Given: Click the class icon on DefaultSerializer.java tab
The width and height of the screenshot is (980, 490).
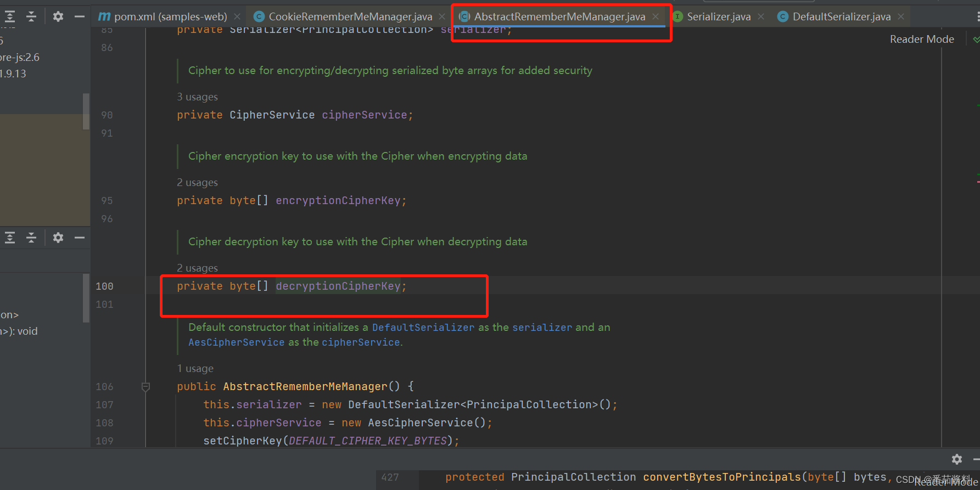Looking at the screenshot, I should coord(783,16).
